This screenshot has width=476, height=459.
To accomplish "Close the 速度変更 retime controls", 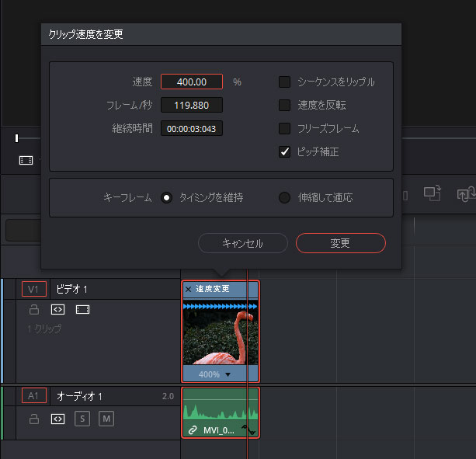I will (x=188, y=289).
